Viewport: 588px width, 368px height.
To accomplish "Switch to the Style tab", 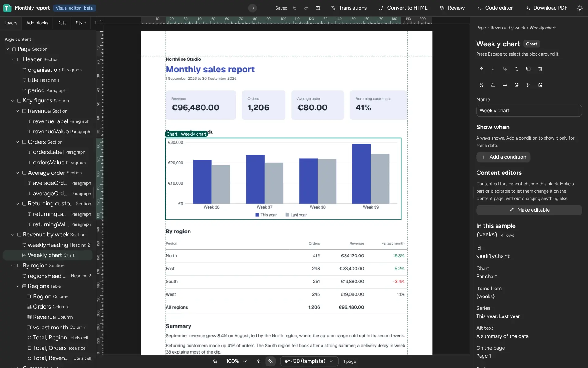I will (81, 23).
